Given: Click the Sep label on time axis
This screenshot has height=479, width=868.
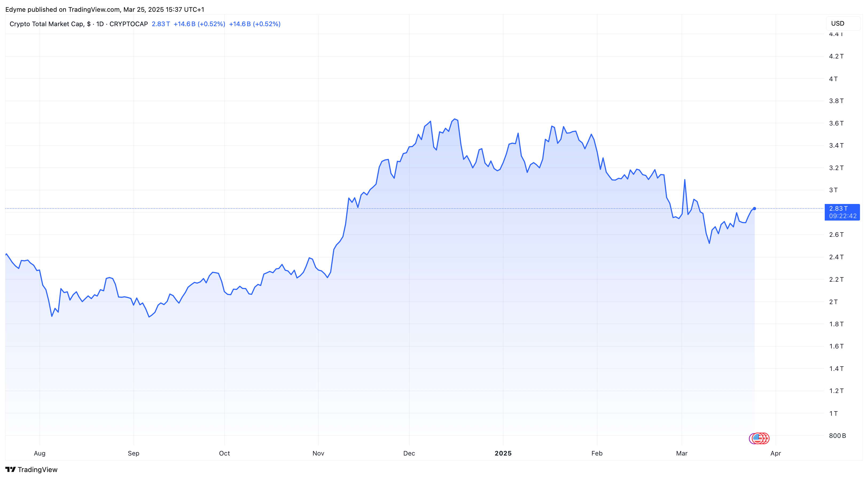Looking at the screenshot, I should pyautogui.click(x=134, y=453).
